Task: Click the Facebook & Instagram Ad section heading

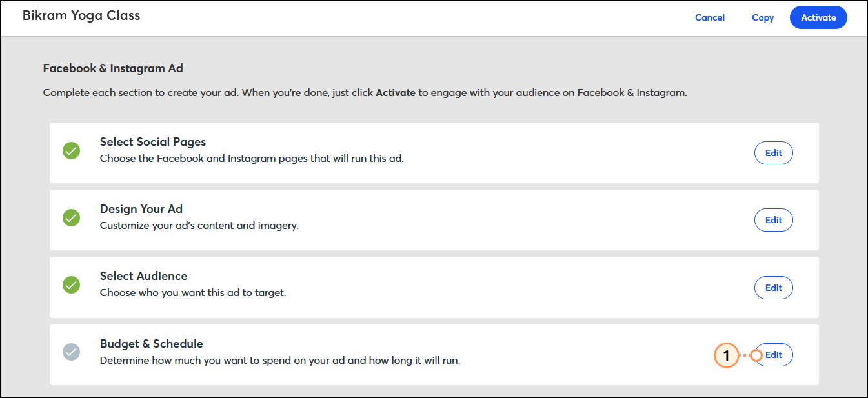Action: pos(113,68)
